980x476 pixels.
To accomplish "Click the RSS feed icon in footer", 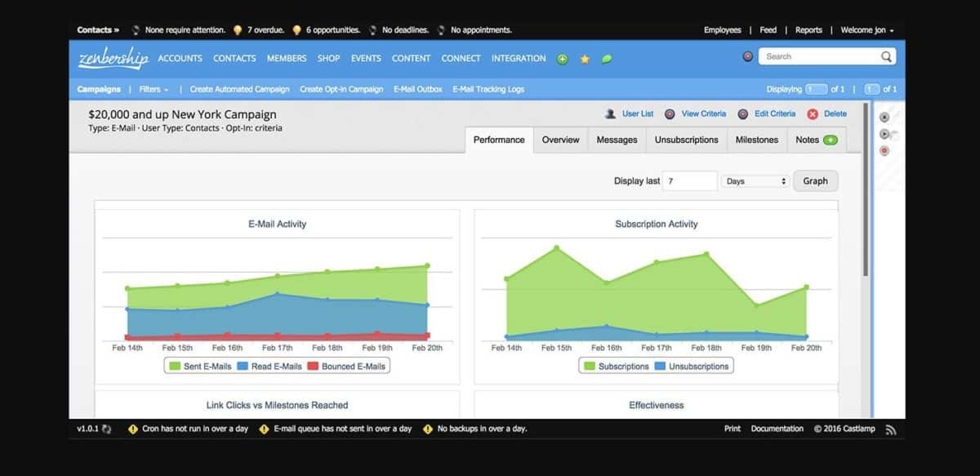I will (x=890, y=429).
